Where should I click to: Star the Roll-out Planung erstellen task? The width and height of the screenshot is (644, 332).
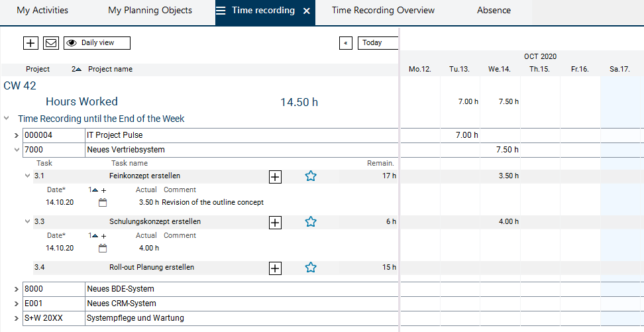[311, 268]
